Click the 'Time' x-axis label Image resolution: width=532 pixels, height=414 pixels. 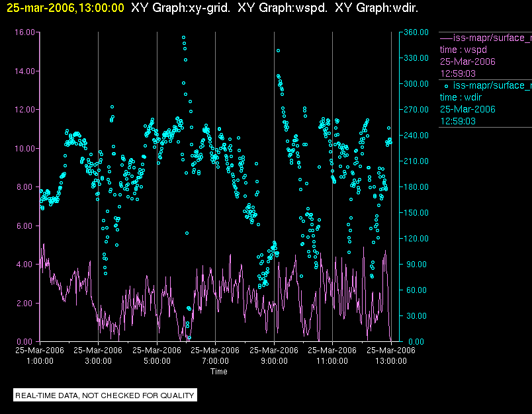[x=219, y=372]
